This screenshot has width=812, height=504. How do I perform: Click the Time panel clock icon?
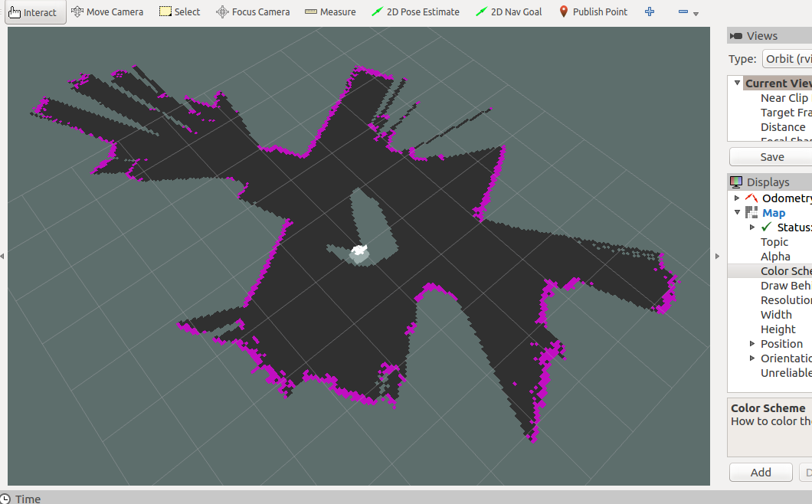tap(5, 499)
